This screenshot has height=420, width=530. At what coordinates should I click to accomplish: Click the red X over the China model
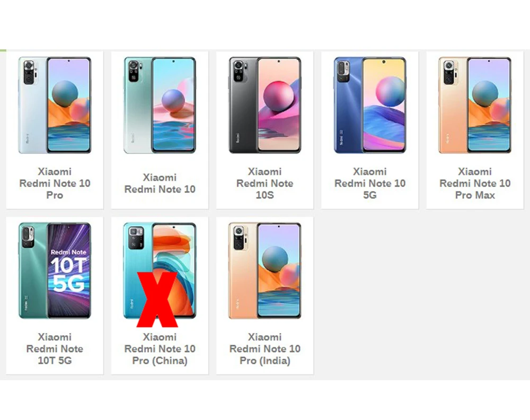click(x=157, y=300)
